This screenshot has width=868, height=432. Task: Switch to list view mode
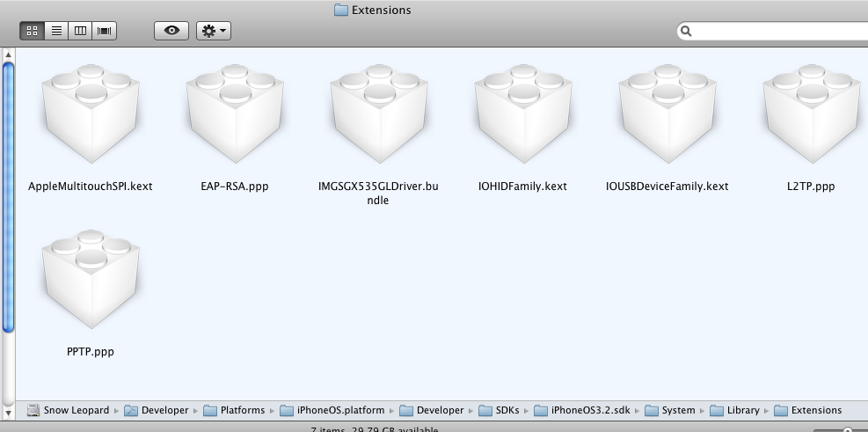click(x=56, y=31)
